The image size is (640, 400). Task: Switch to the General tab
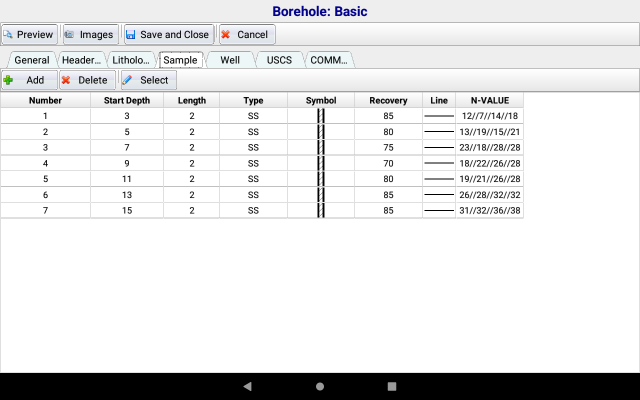[x=32, y=60]
